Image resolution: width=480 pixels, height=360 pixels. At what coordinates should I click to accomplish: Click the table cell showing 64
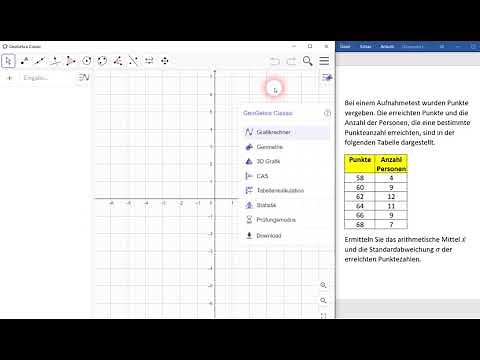360,206
